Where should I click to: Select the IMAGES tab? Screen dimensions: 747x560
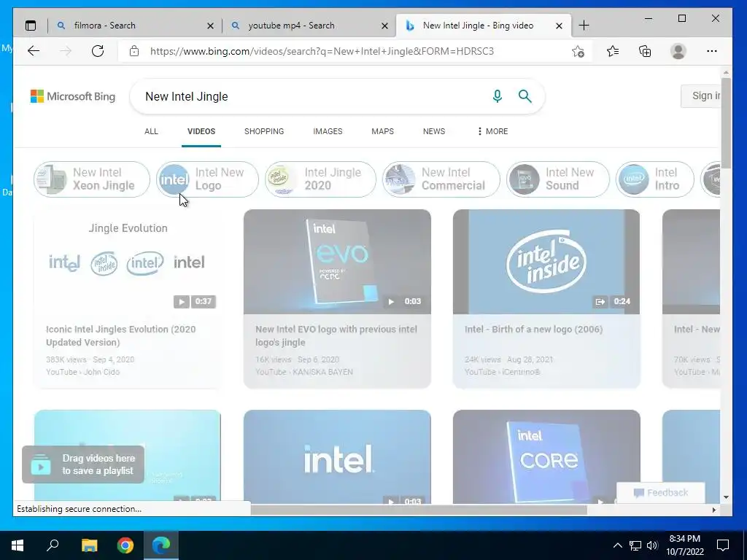[328, 131]
